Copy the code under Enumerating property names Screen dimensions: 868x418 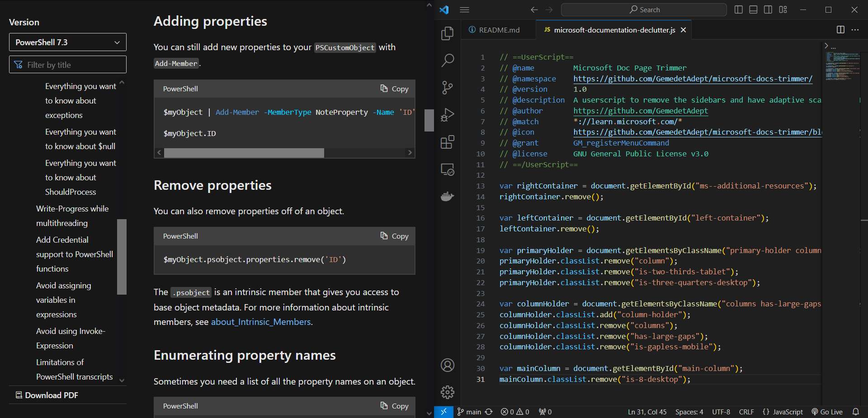[394, 406]
